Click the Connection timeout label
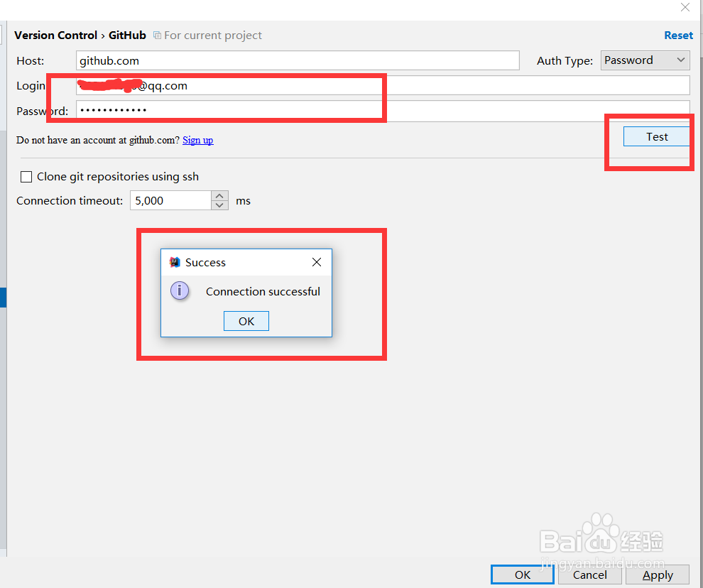Image resolution: width=703 pixels, height=588 pixels. tap(70, 200)
